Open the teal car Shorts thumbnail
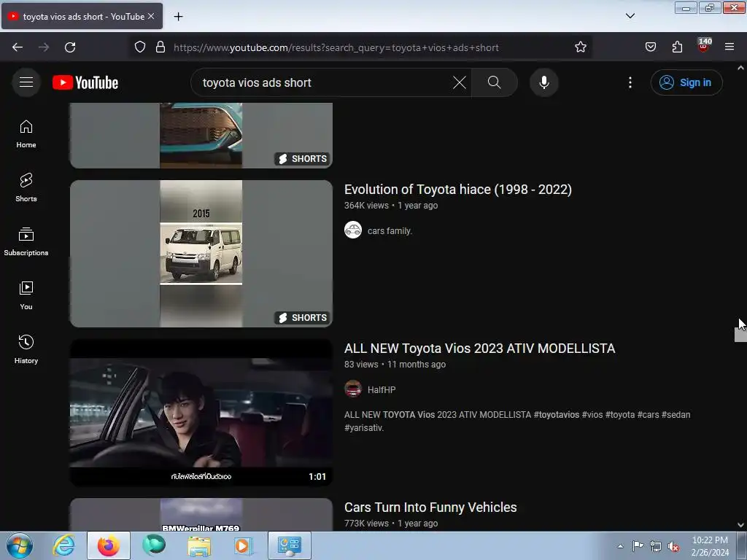 click(x=201, y=135)
